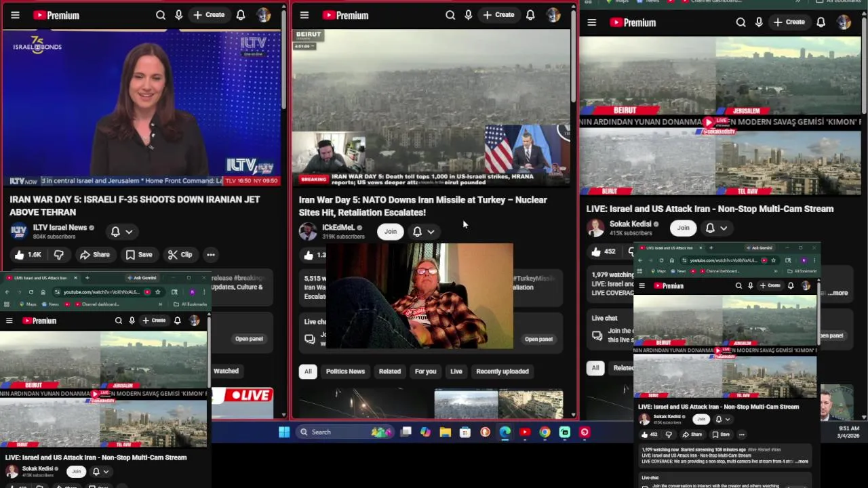Click the search icon in the large Sokak Kedisi window
Viewport: 868px width, 488px height.
coord(741,22)
